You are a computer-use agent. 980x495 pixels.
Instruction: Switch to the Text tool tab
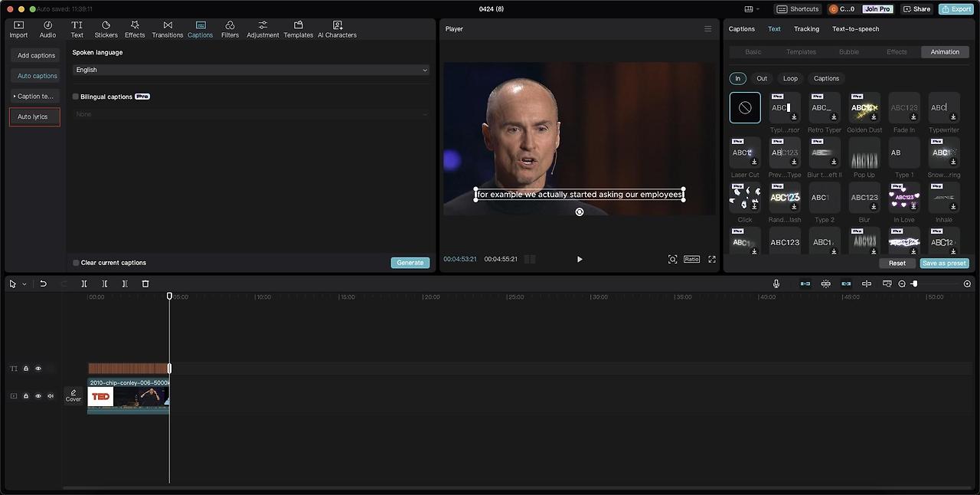(x=77, y=29)
